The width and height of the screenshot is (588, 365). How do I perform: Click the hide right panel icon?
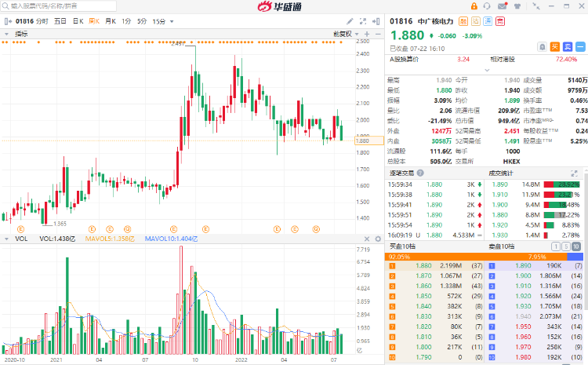(376, 21)
